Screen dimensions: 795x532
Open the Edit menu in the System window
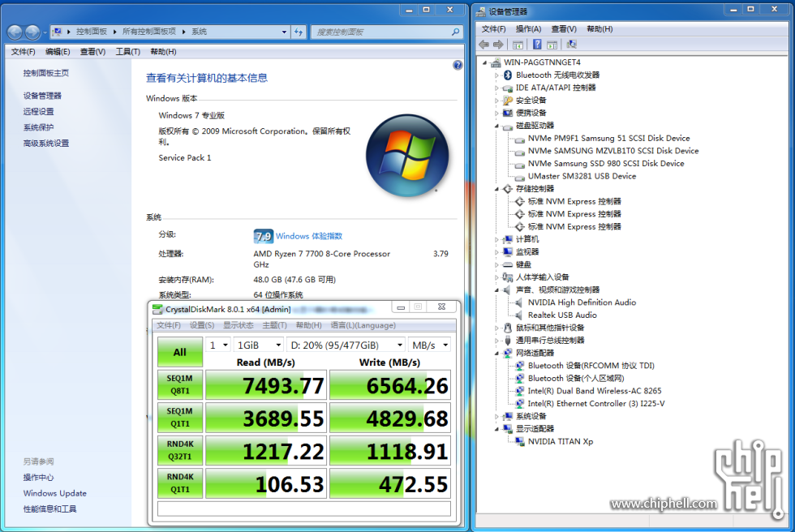58,52
